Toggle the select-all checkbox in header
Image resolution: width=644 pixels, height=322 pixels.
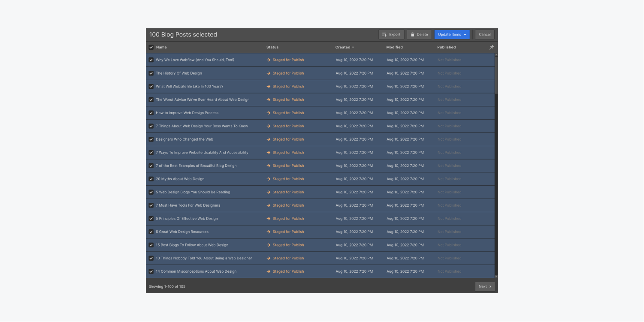click(151, 47)
